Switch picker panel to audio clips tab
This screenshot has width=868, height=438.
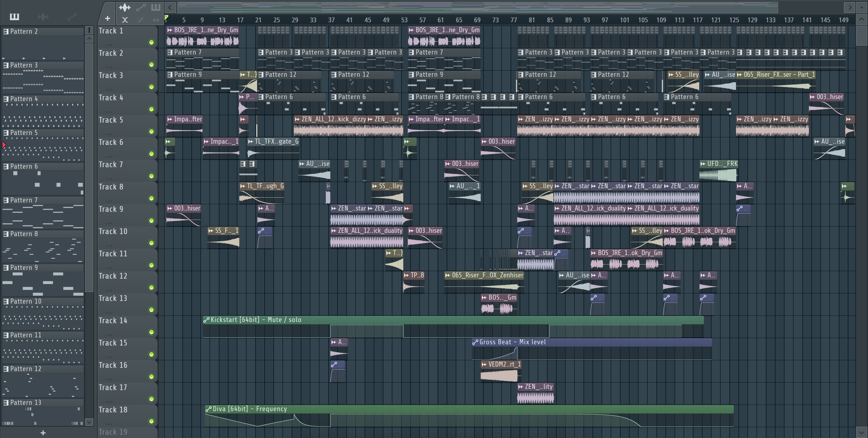point(43,17)
